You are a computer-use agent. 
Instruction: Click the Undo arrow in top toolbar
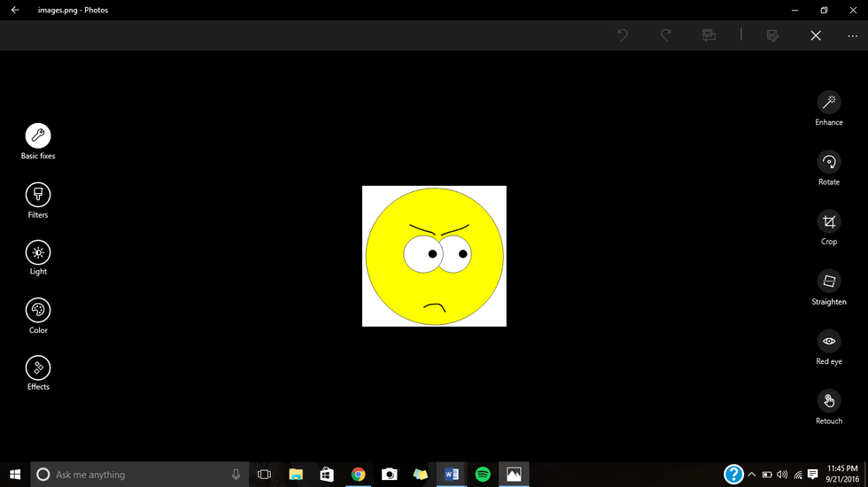point(623,35)
